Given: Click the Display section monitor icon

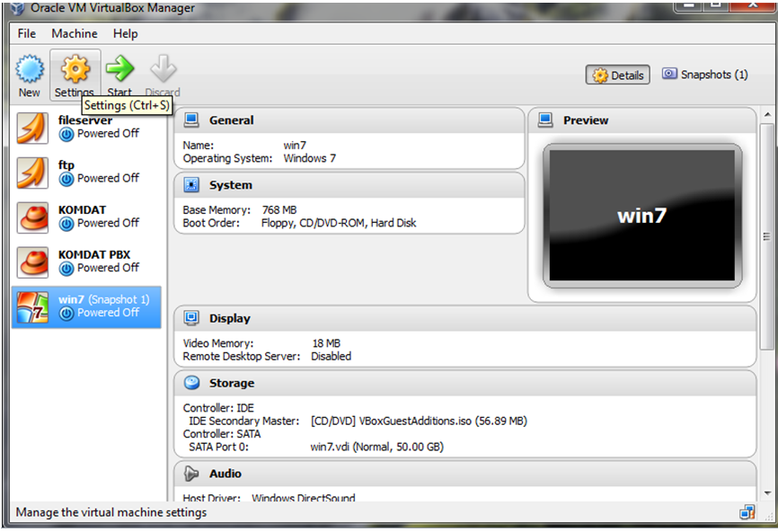Looking at the screenshot, I should (x=191, y=318).
